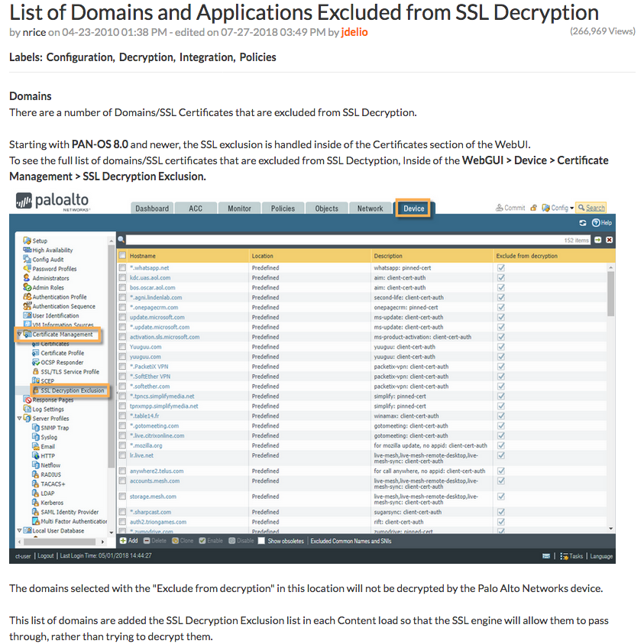644x644 pixels.
Task: Select the row checkbox for *.gotomeeting.com
Action: click(x=122, y=426)
